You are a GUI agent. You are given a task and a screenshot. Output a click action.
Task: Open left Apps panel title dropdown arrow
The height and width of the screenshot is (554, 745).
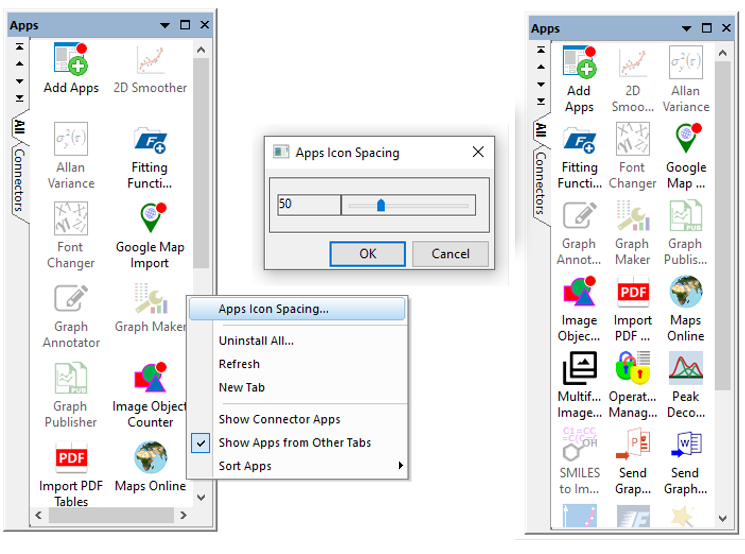click(x=165, y=25)
